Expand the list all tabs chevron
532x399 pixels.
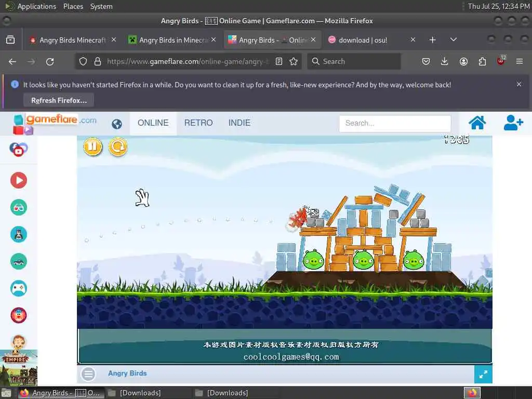pyautogui.click(x=453, y=39)
